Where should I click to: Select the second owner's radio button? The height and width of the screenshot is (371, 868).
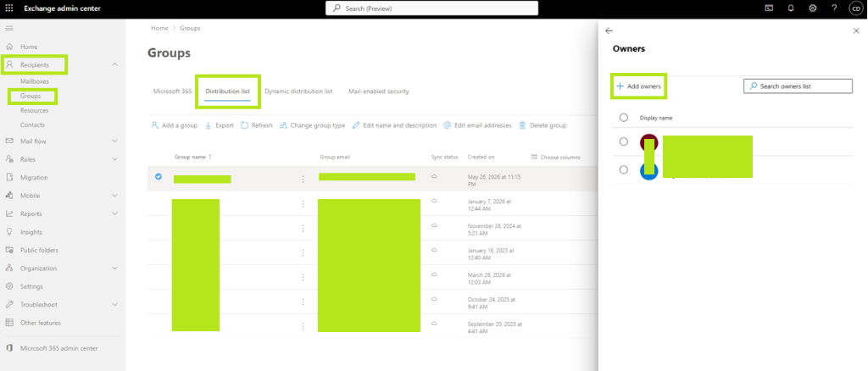(624, 169)
